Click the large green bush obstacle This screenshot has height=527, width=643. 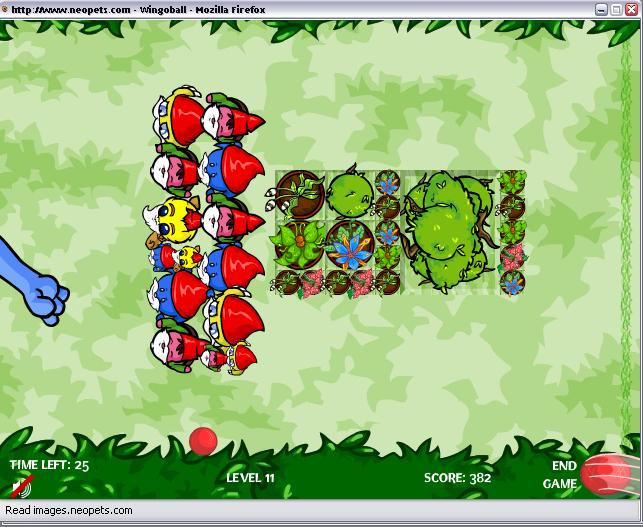tap(449, 228)
